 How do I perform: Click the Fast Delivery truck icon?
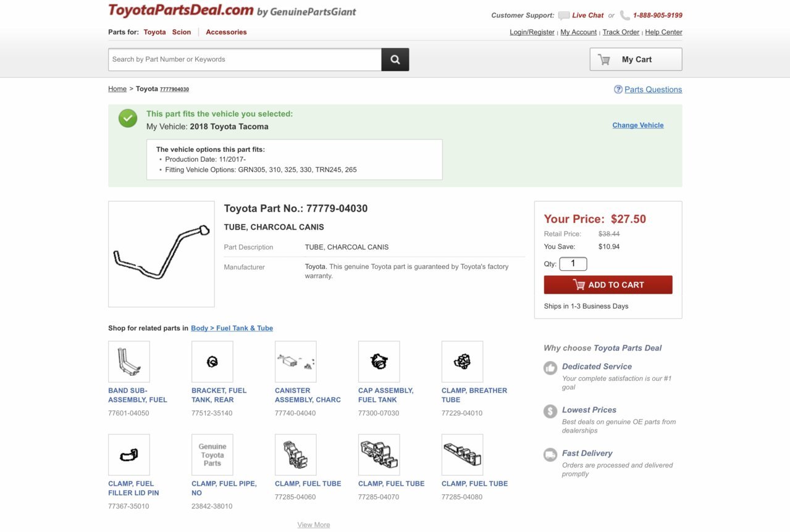pyautogui.click(x=550, y=455)
